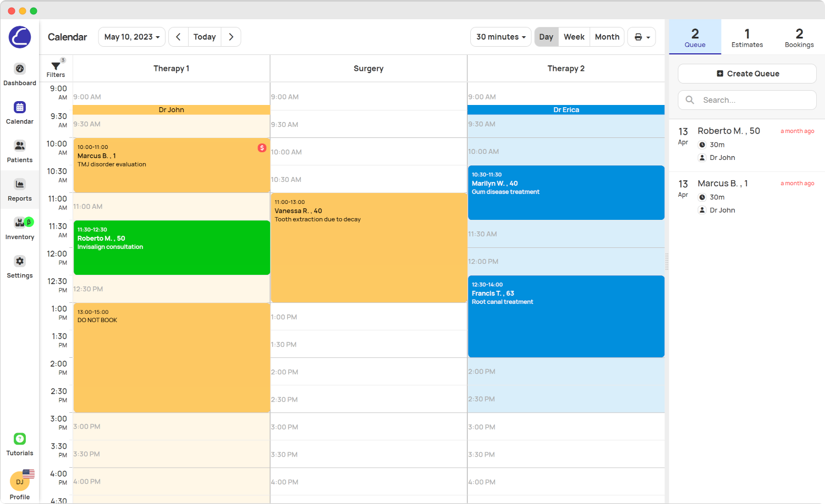
Task: Switch to Week view
Action: tap(574, 37)
